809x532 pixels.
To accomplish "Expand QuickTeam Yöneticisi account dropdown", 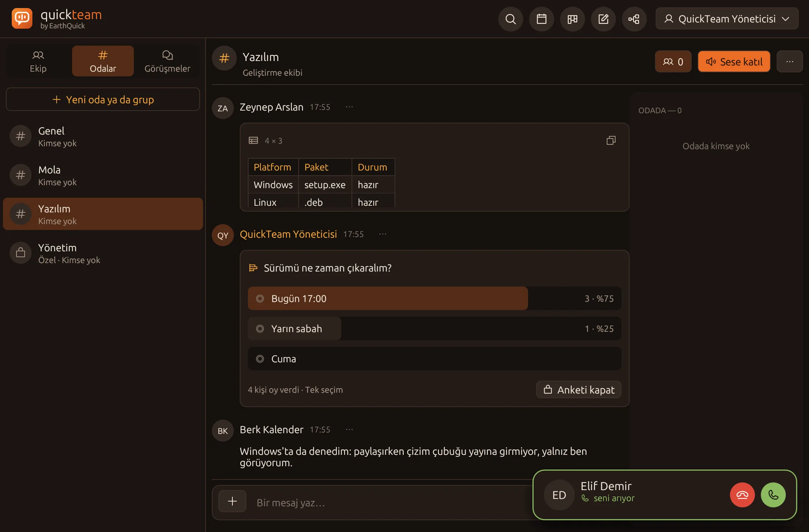I will (727, 19).
